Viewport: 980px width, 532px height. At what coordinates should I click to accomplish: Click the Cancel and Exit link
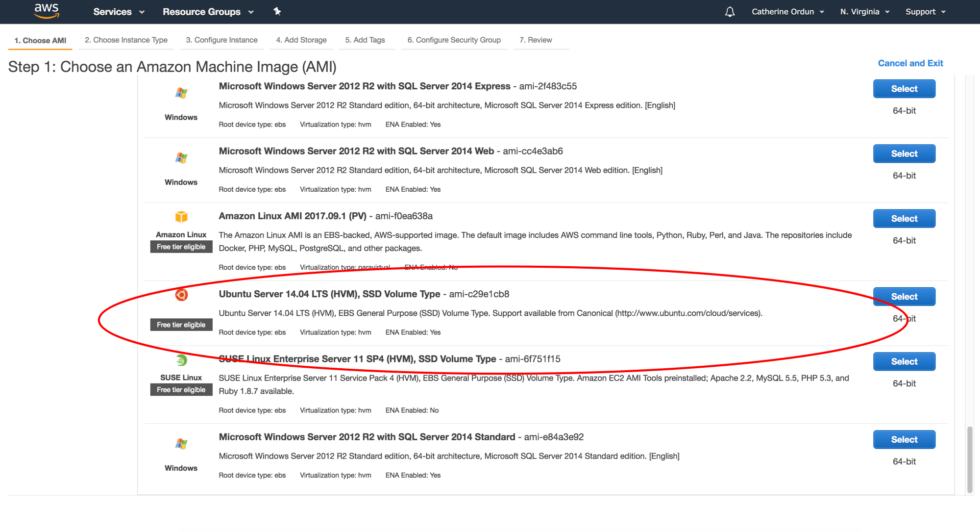[910, 63]
